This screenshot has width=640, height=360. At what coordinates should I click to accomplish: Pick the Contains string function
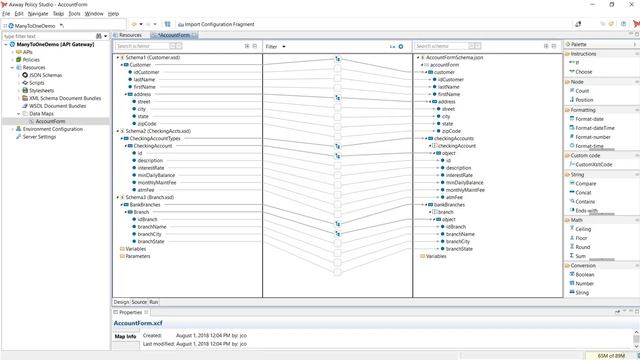click(585, 202)
